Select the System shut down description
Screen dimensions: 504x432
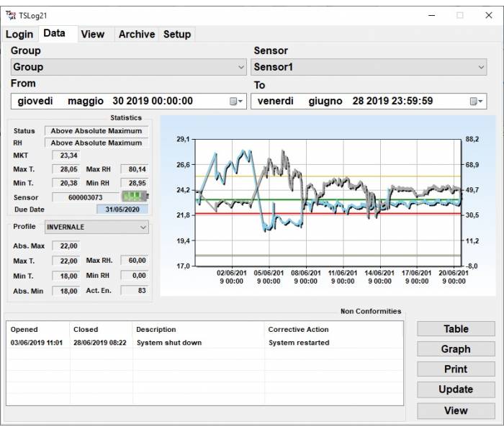pyautogui.click(x=169, y=343)
